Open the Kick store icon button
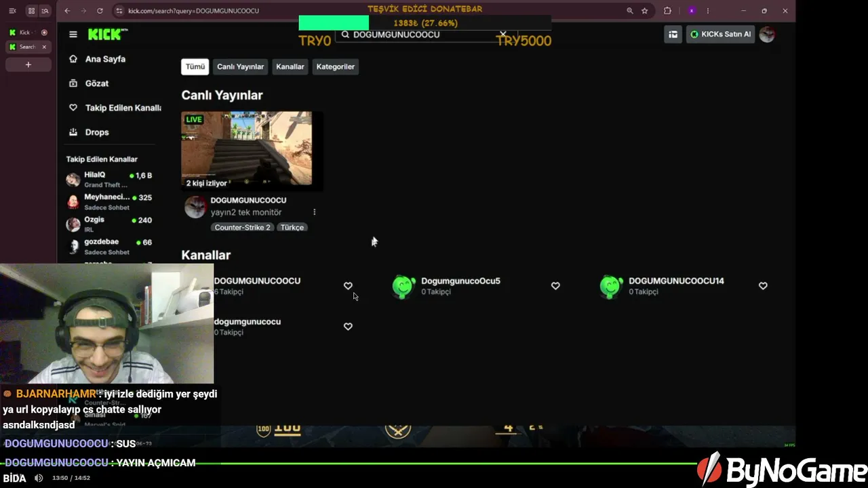 click(x=673, y=35)
